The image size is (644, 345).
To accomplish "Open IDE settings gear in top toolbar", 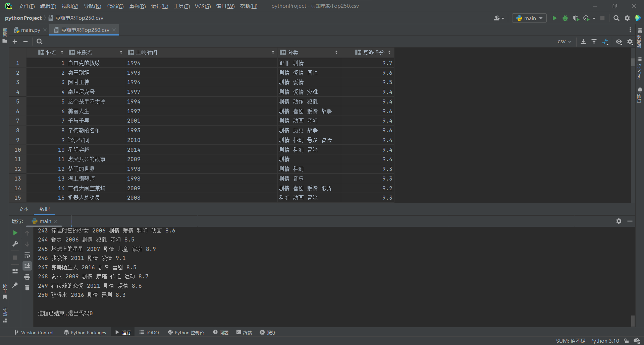I will click(x=627, y=18).
